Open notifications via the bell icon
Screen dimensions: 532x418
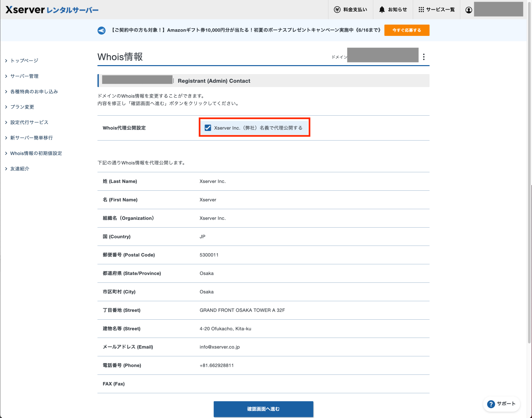383,9
